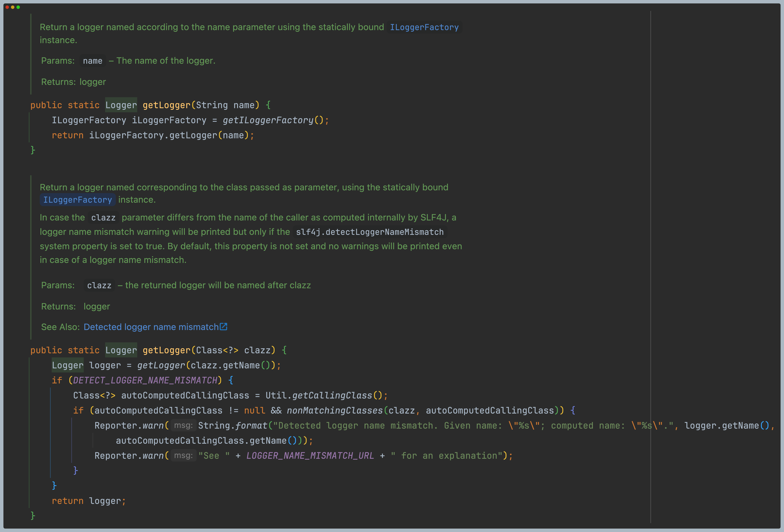784x532 pixels.
Task: Click Logger return type of getLogger(String name)
Action: (x=121, y=105)
